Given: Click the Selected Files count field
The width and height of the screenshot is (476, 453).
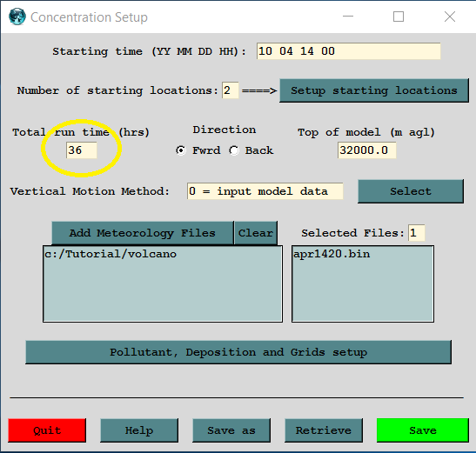Looking at the screenshot, I should 417,233.
